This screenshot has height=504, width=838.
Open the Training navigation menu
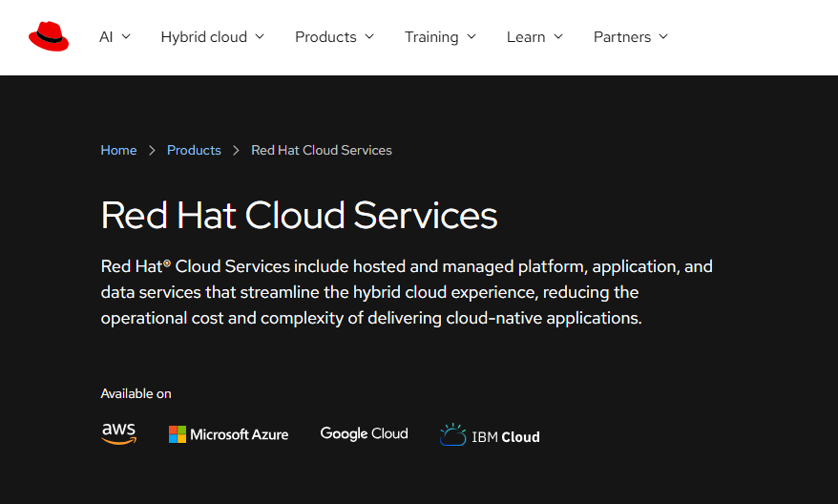[440, 37]
